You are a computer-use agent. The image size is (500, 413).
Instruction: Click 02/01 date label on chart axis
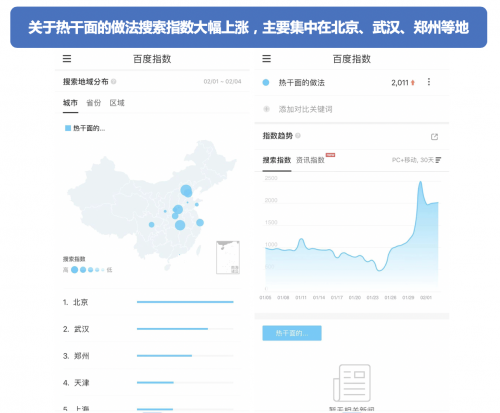[x=426, y=297]
